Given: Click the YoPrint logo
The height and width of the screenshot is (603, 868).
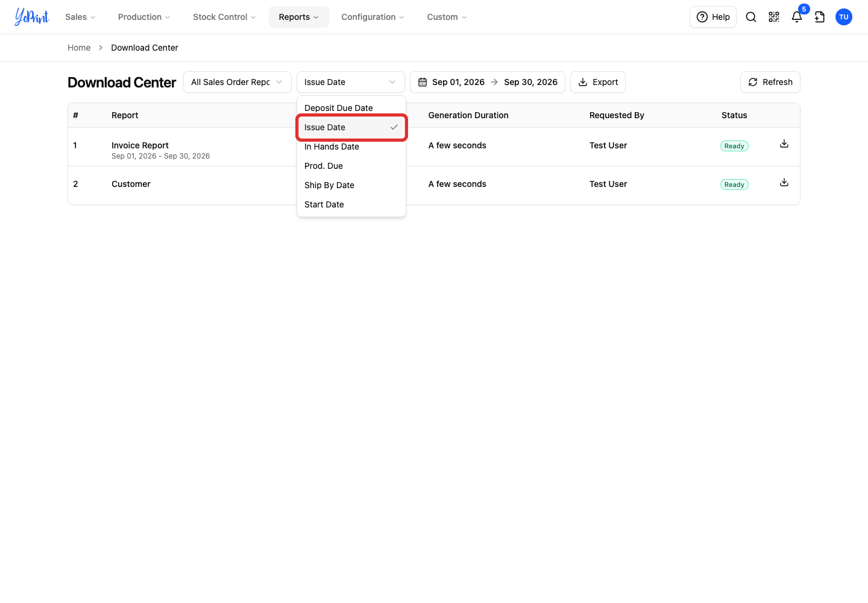Looking at the screenshot, I should (32, 17).
